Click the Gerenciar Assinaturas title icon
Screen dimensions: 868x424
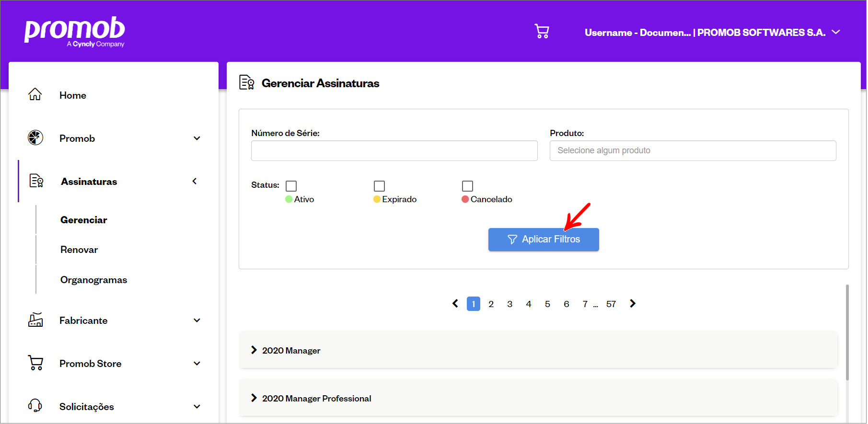pyautogui.click(x=247, y=82)
